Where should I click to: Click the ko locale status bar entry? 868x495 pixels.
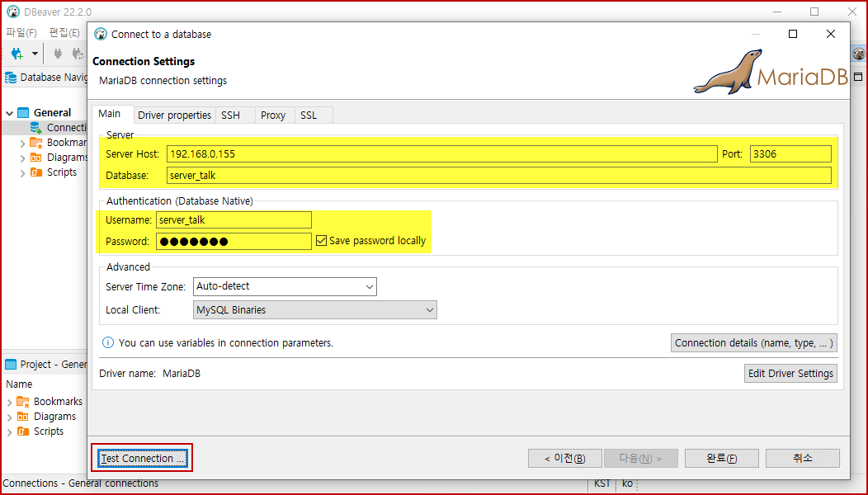[x=627, y=483]
